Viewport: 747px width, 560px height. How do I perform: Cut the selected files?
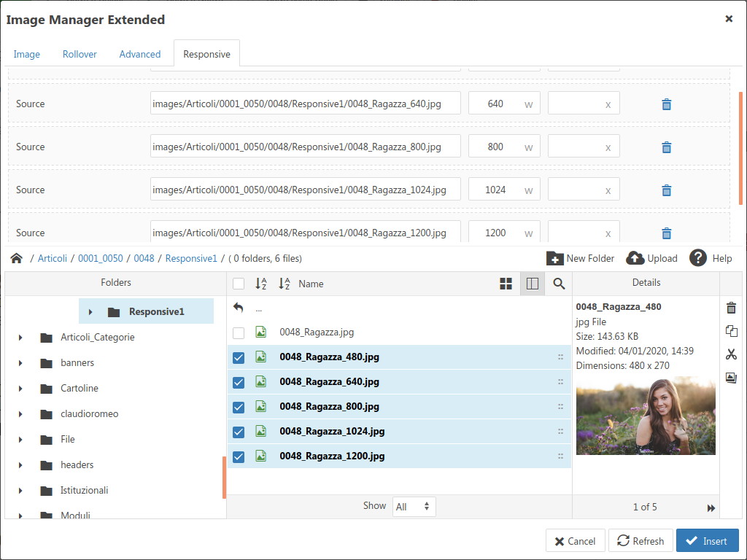coord(731,354)
